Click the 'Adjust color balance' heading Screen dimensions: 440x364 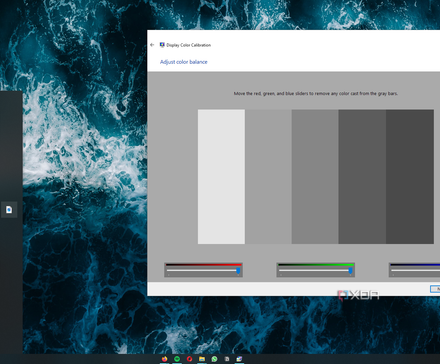[184, 62]
